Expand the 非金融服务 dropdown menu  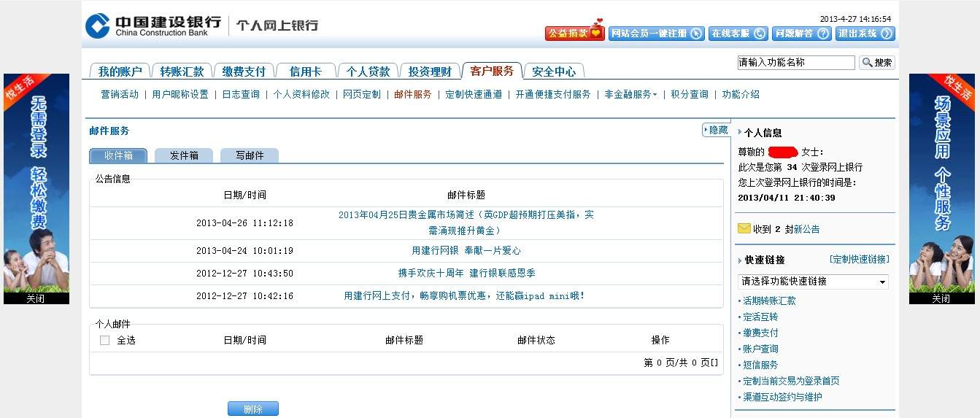(630, 94)
